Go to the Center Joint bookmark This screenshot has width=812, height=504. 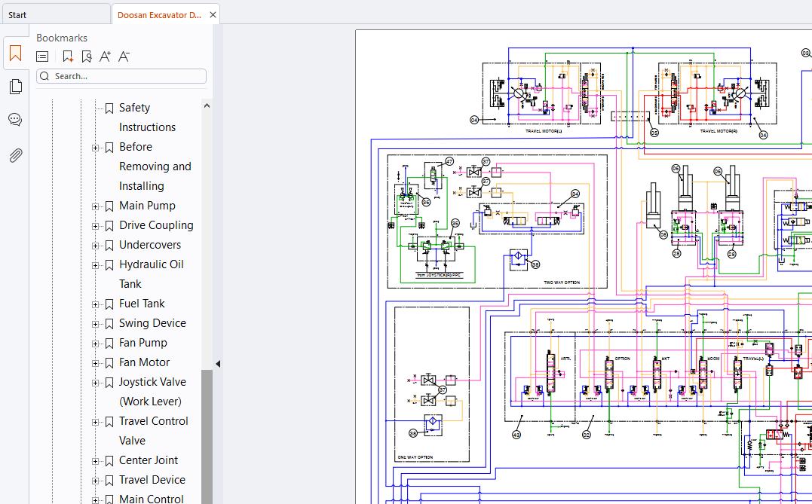tap(148, 460)
